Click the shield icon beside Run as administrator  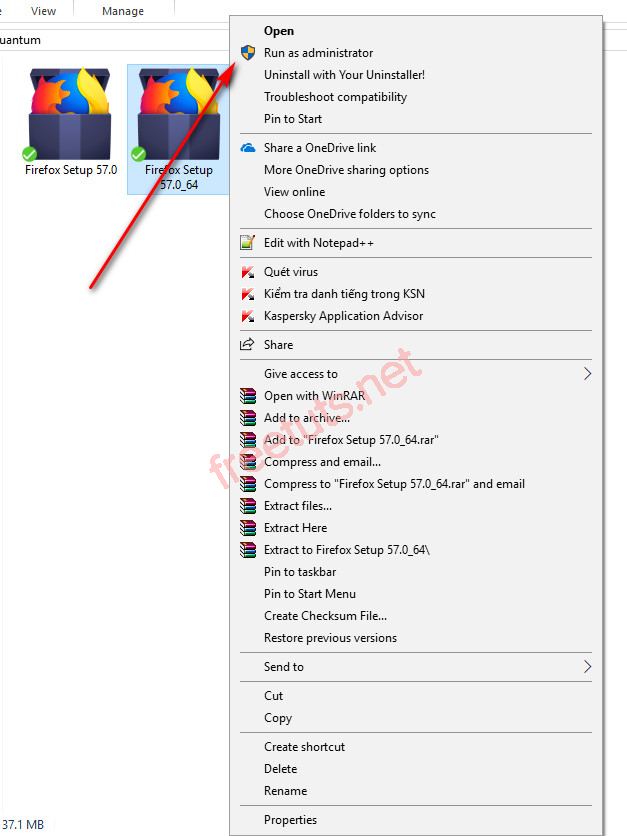tap(248, 52)
